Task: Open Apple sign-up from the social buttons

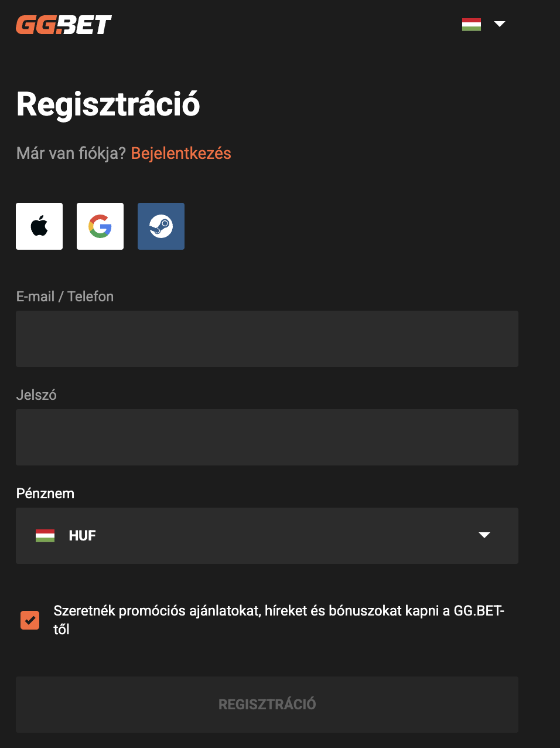Action: (39, 226)
